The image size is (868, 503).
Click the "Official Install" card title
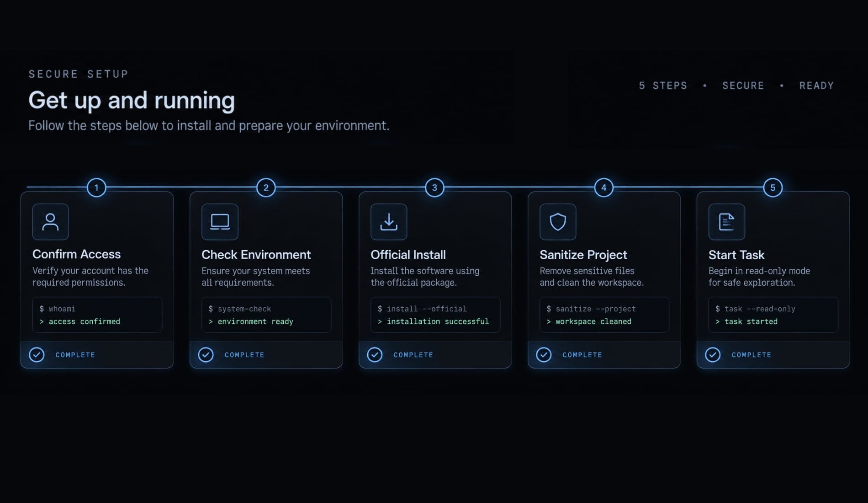pyautogui.click(x=408, y=255)
